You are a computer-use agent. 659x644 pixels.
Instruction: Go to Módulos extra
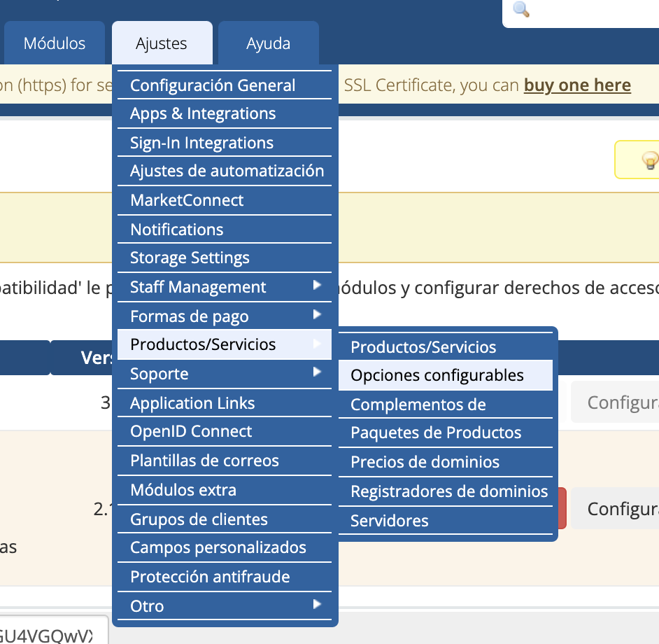[x=225, y=490]
